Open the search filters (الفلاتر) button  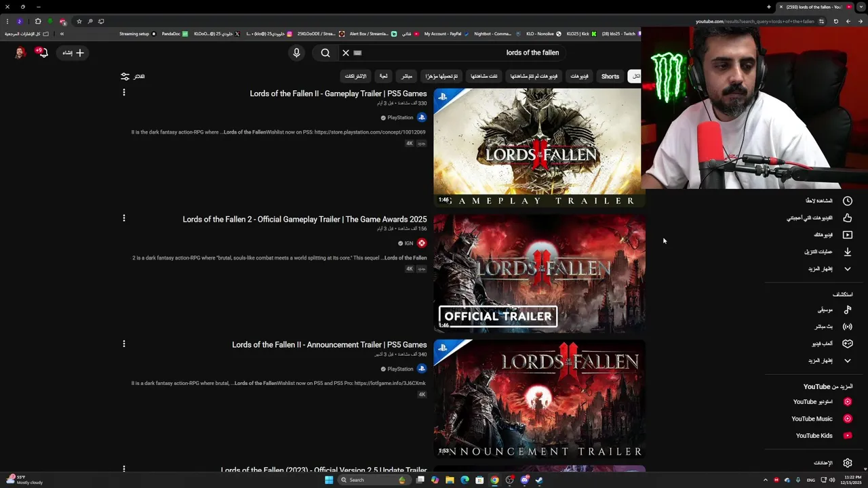pos(133,77)
